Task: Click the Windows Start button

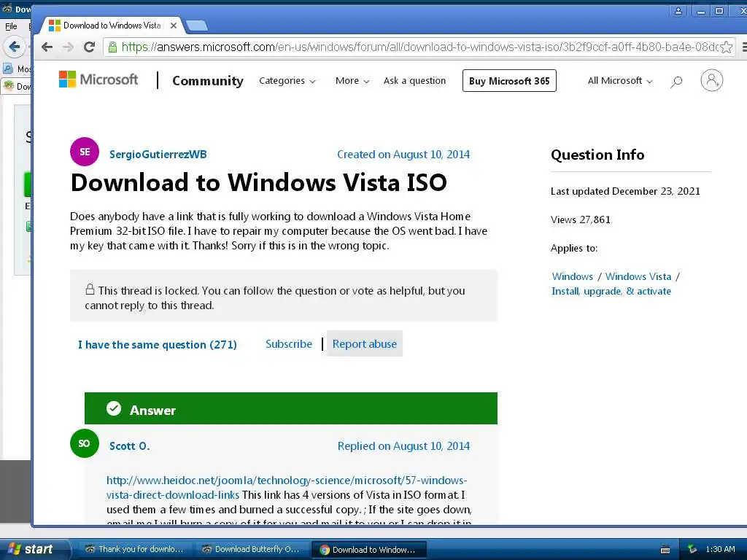Action: point(36,549)
